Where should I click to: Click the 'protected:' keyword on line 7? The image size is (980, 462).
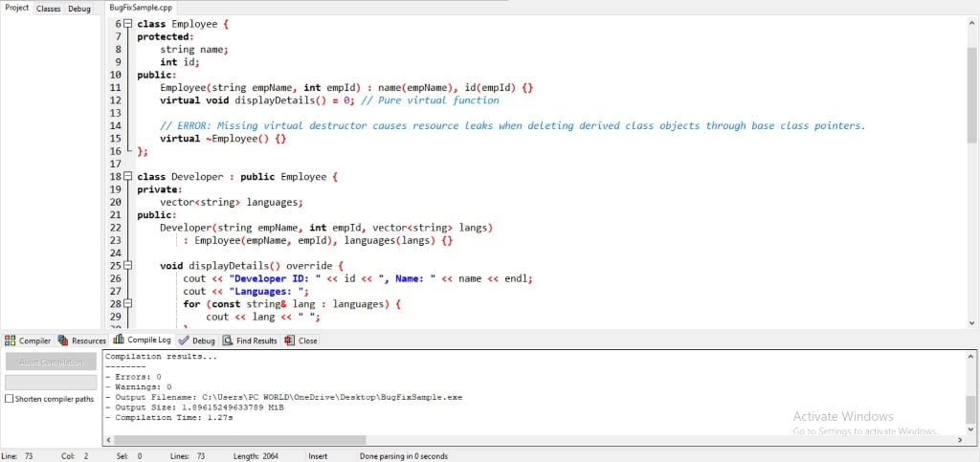point(166,37)
